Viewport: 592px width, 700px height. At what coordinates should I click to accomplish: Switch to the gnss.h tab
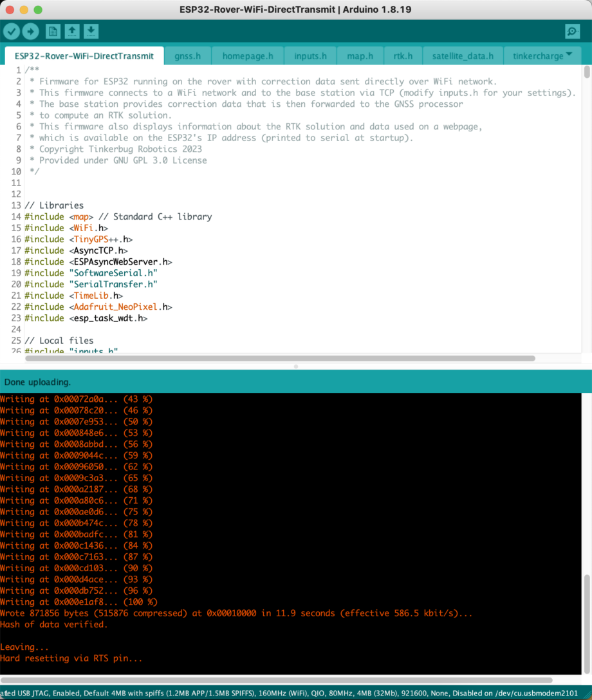click(187, 56)
